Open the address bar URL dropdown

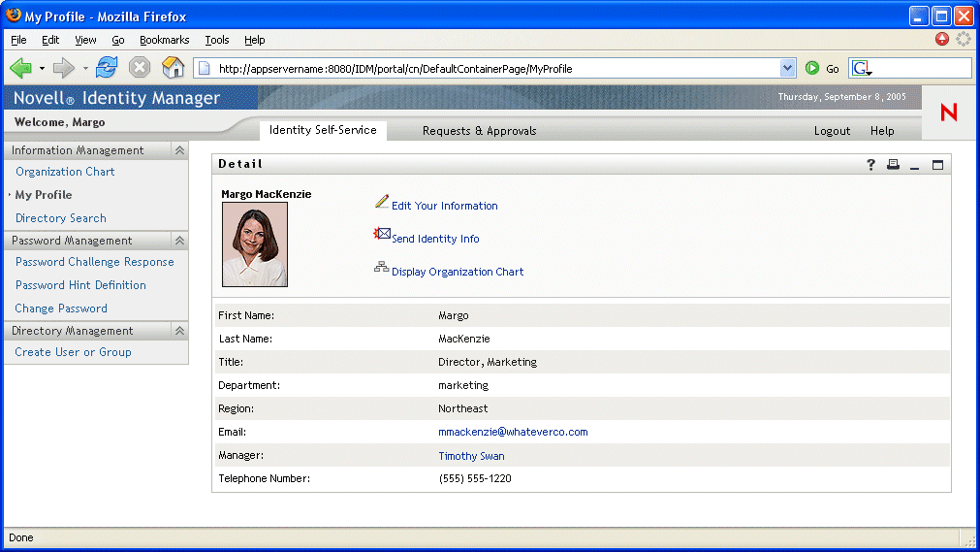click(x=788, y=68)
